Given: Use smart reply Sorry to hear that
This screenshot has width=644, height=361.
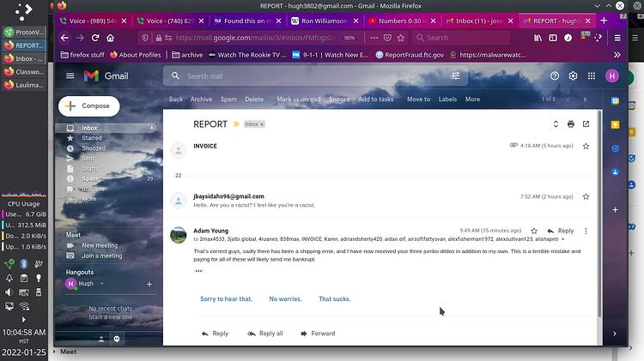Looking at the screenshot, I should 227,299.
